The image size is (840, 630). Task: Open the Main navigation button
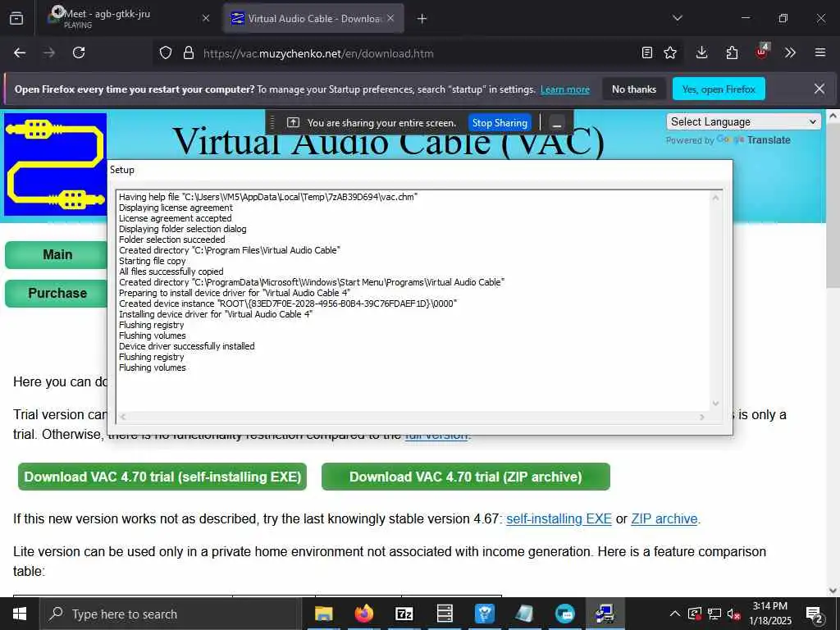57,255
